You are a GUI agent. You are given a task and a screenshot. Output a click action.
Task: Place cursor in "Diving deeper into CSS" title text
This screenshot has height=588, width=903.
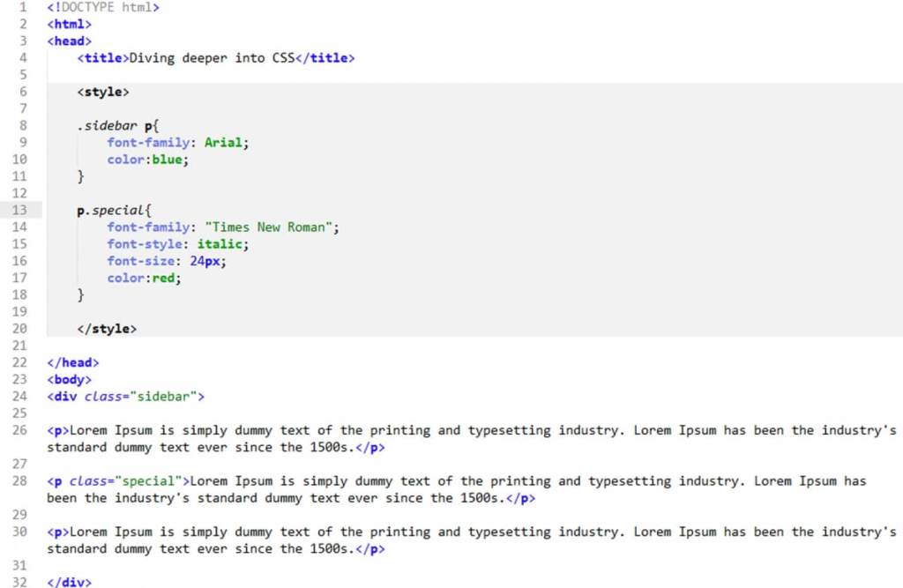[x=212, y=58]
